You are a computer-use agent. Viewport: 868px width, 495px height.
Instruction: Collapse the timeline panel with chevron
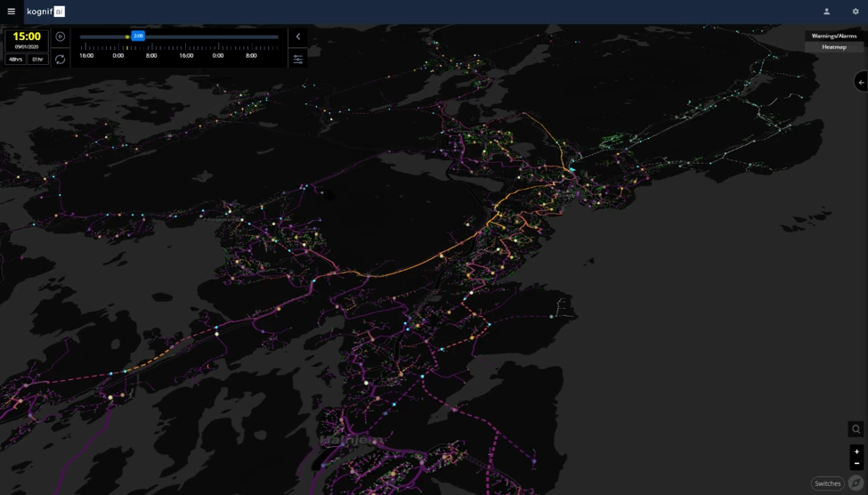[x=298, y=37]
